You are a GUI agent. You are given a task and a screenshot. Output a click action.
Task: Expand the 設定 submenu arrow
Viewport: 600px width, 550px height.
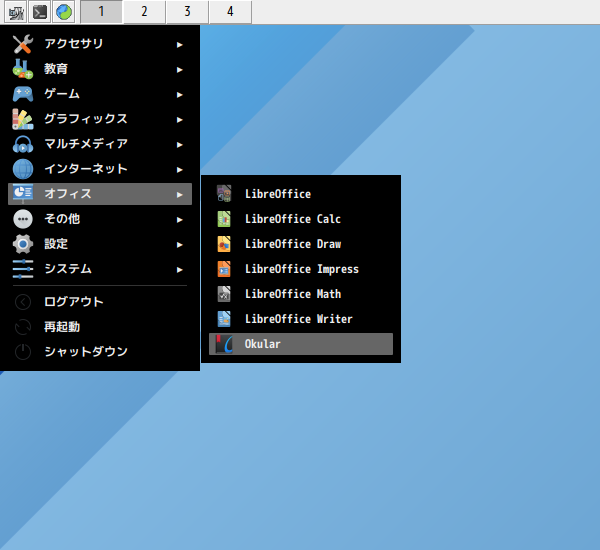[179, 245]
